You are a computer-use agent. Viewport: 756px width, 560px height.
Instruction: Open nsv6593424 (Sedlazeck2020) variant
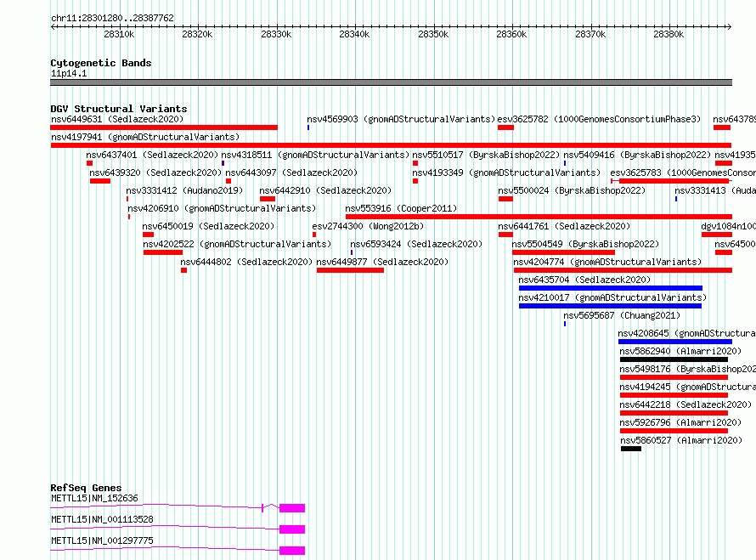(416, 244)
